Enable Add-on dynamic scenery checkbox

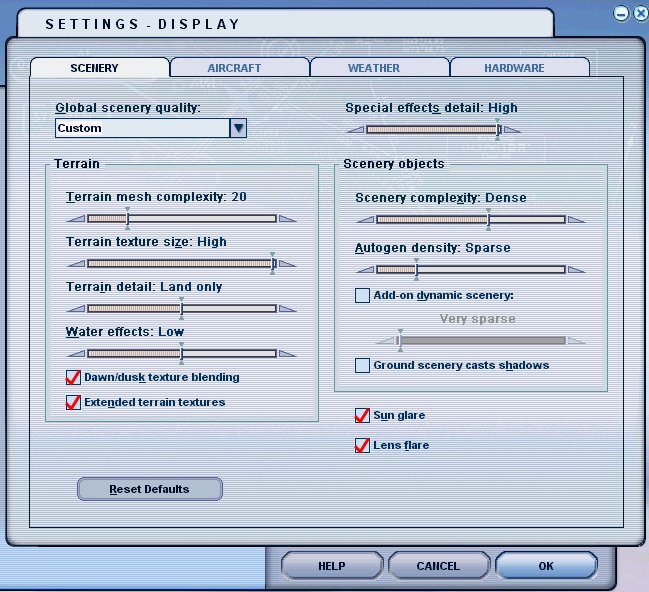362,295
